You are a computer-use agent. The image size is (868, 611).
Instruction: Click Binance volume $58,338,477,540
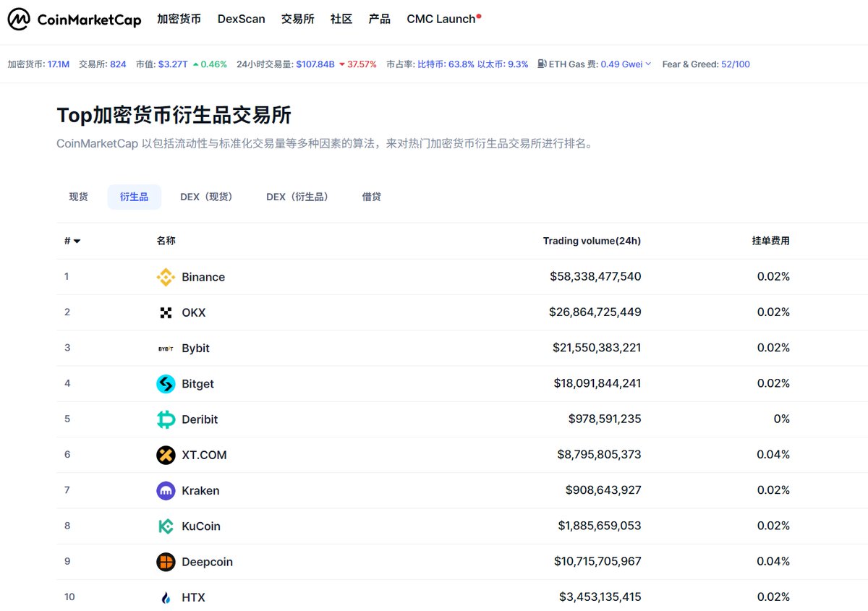point(595,277)
